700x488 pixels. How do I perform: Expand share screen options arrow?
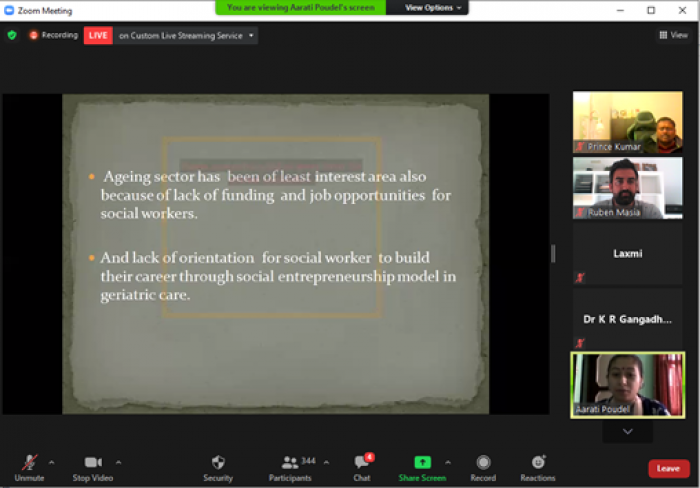(x=448, y=462)
